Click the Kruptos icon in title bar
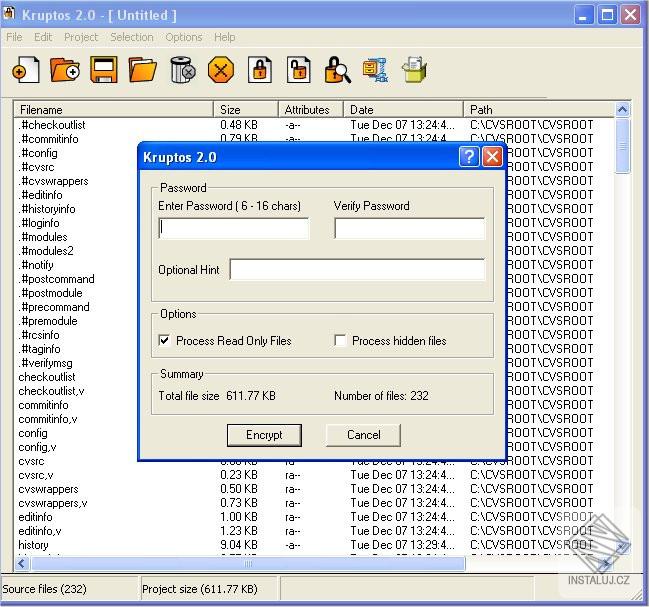This screenshot has width=649, height=607. coord(9,13)
